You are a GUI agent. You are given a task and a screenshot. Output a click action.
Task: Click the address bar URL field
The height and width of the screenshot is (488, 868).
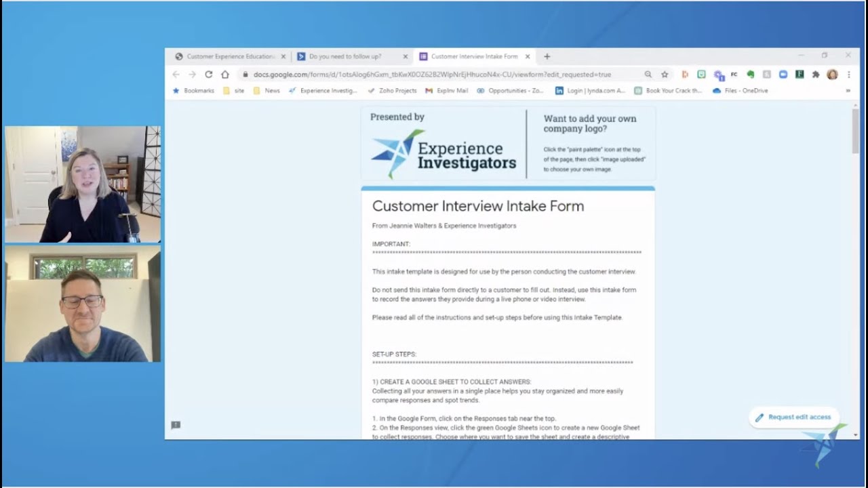[x=434, y=75]
